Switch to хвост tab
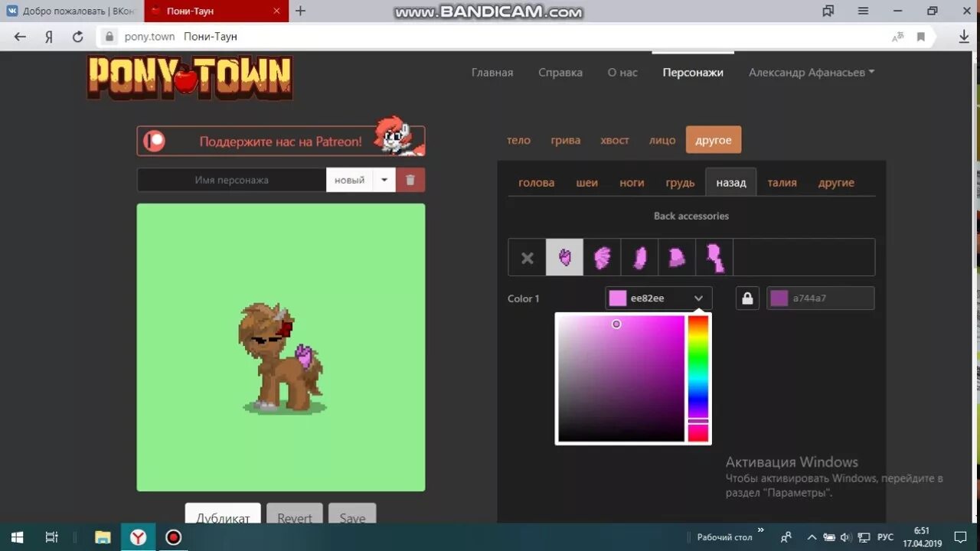The height and width of the screenshot is (551, 980). (615, 140)
